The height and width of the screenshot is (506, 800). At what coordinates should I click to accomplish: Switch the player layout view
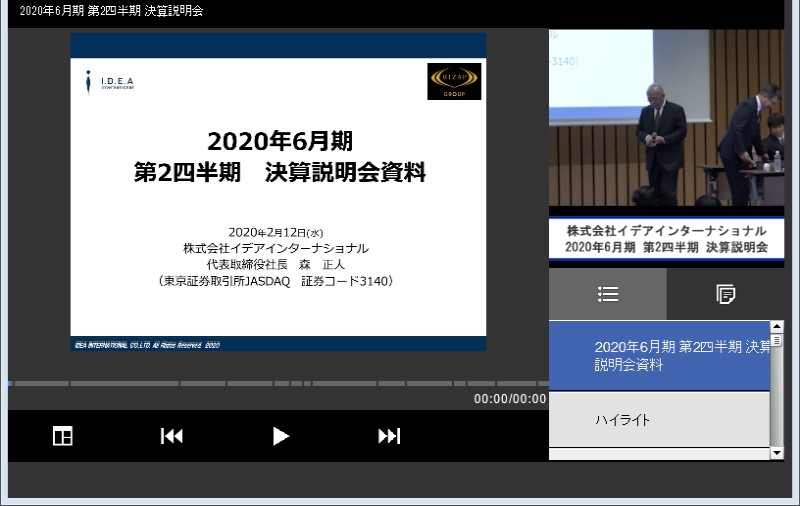pos(63,436)
